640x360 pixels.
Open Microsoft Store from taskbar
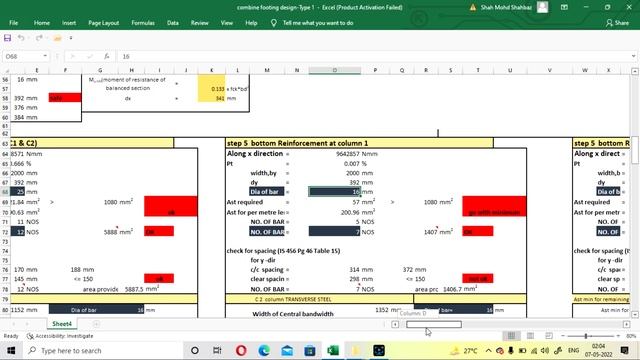(310, 351)
